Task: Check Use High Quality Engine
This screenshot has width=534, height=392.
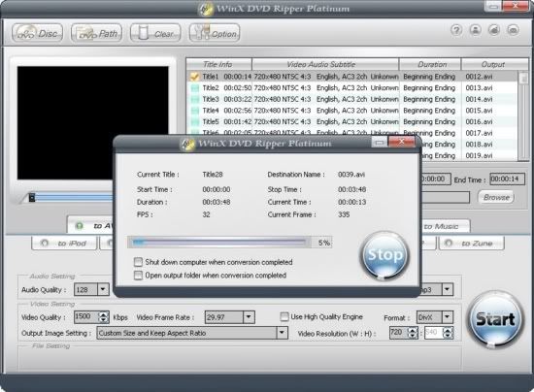Action: [284, 316]
